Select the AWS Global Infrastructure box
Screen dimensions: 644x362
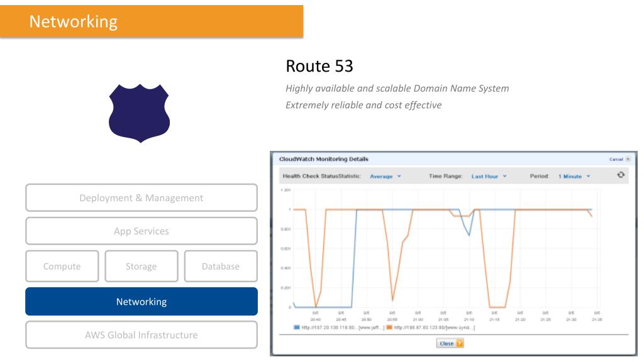142,335
